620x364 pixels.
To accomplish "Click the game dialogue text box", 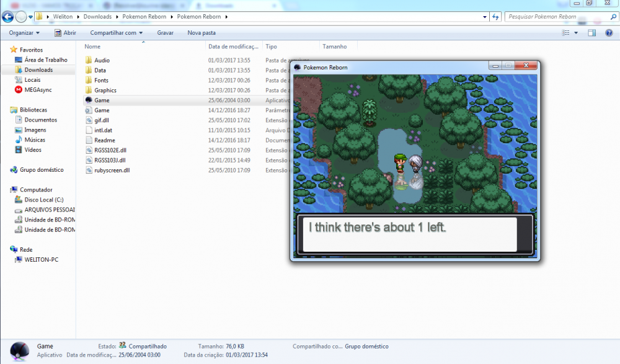I will click(x=408, y=234).
